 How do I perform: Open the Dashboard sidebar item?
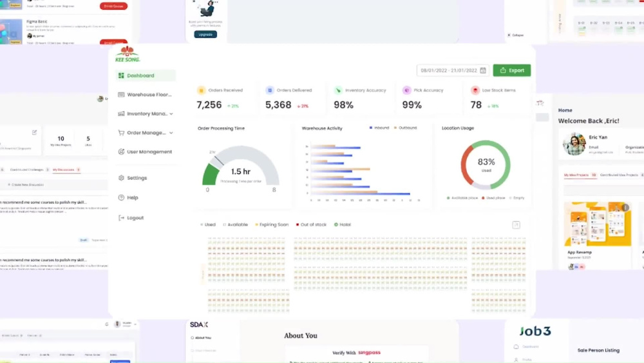tap(146, 75)
